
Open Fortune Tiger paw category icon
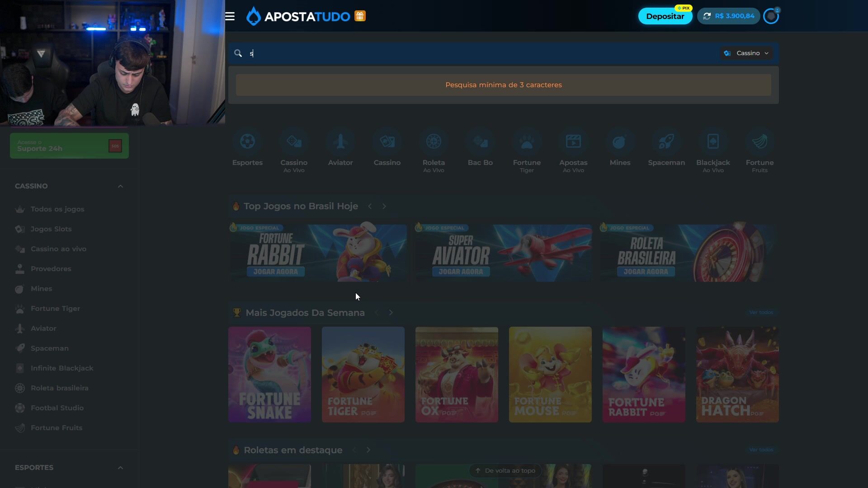(527, 141)
